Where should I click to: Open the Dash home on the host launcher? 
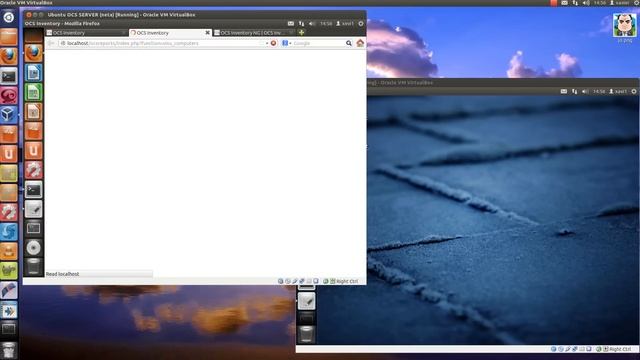pos(9,17)
